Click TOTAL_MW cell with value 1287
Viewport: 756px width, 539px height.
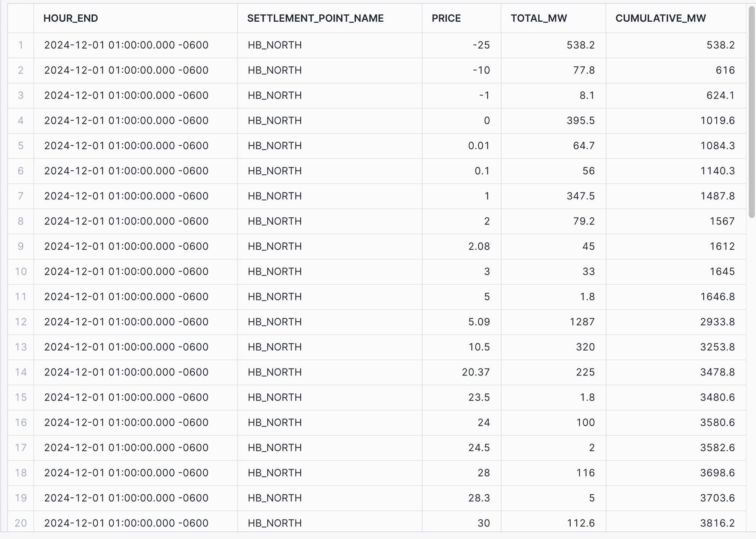(x=582, y=322)
